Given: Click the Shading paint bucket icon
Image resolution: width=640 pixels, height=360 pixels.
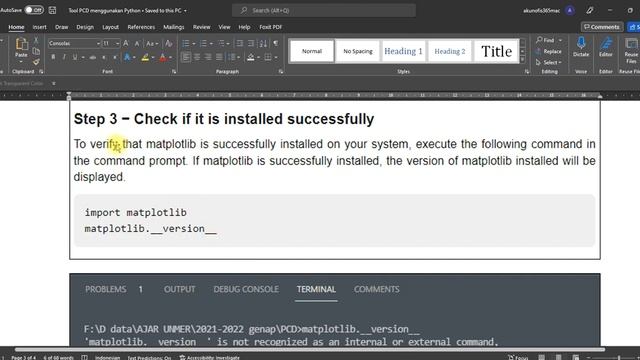Looking at the screenshot, I should 251,58.
